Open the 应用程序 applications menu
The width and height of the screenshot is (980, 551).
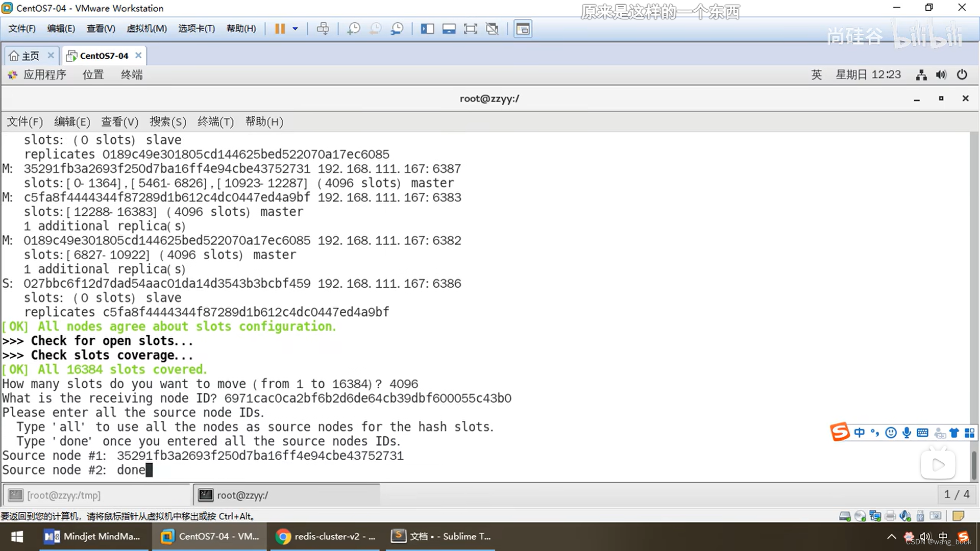pos(44,75)
